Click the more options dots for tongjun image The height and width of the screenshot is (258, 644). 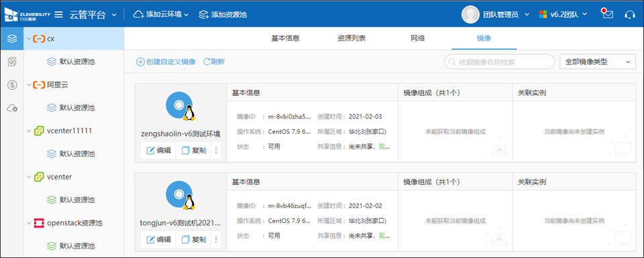(216, 239)
